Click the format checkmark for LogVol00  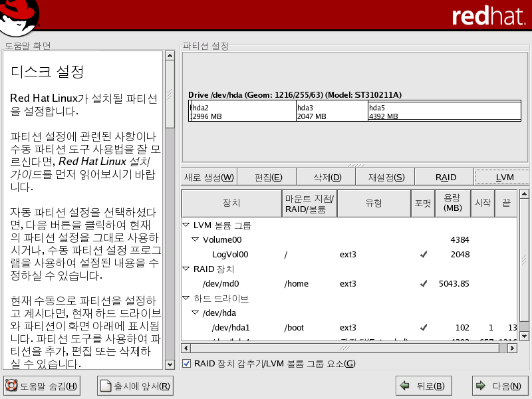(423, 254)
